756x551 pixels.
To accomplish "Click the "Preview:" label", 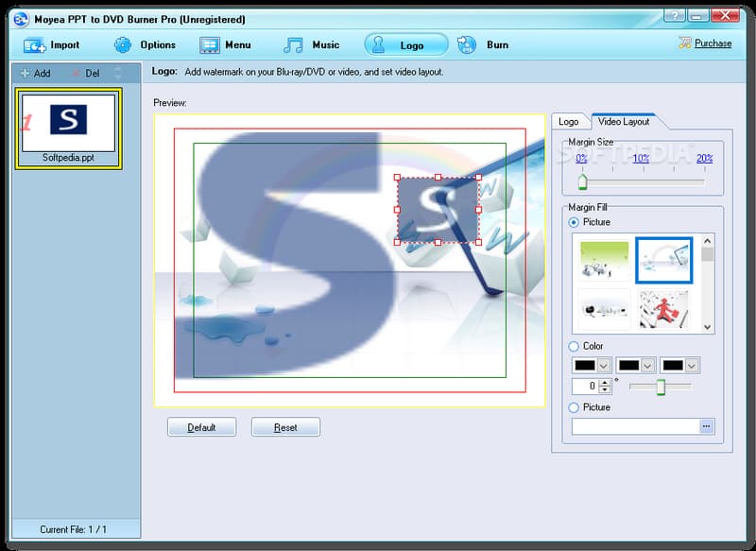I will point(170,103).
